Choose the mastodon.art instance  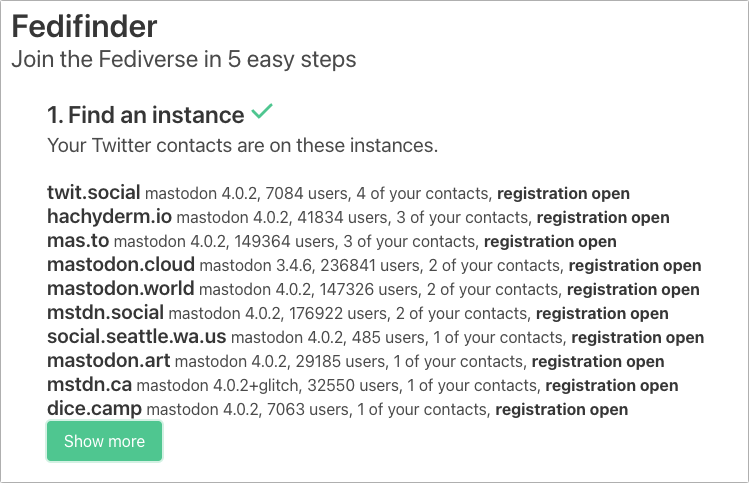pyautogui.click(x=108, y=361)
